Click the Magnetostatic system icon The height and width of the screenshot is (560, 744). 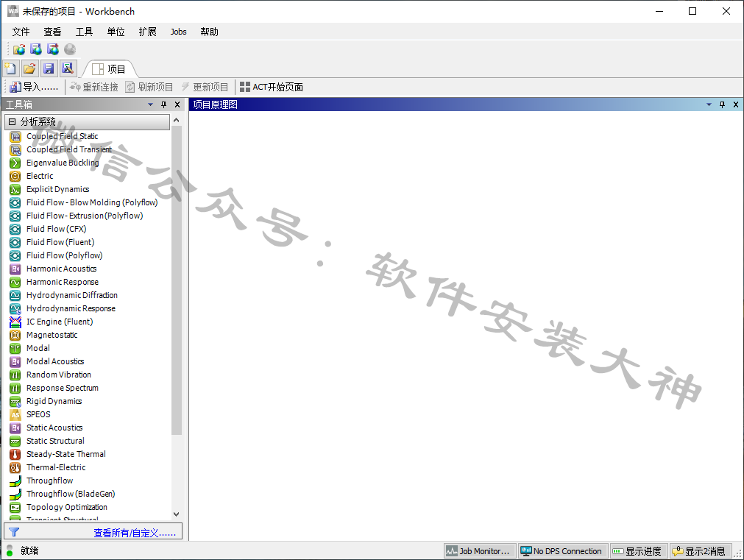pos(15,336)
